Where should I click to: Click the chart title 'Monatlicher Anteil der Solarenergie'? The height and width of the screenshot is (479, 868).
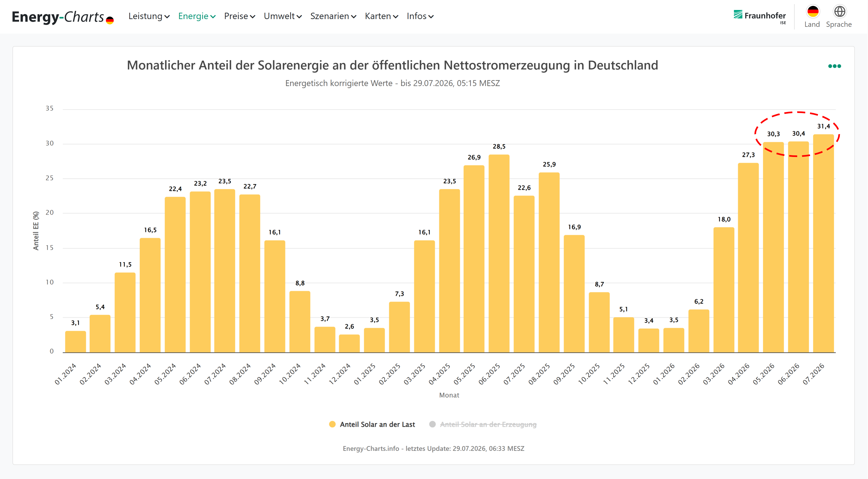pyautogui.click(x=392, y=65)
